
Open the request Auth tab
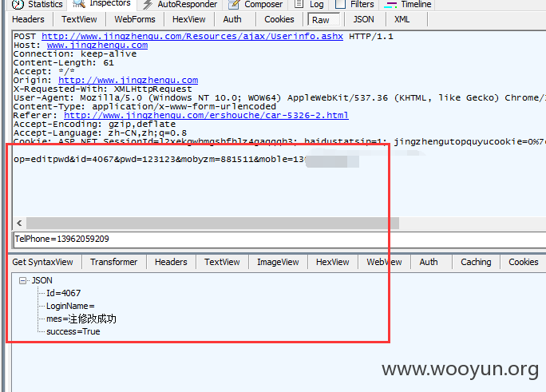click(x=232, y=19)
